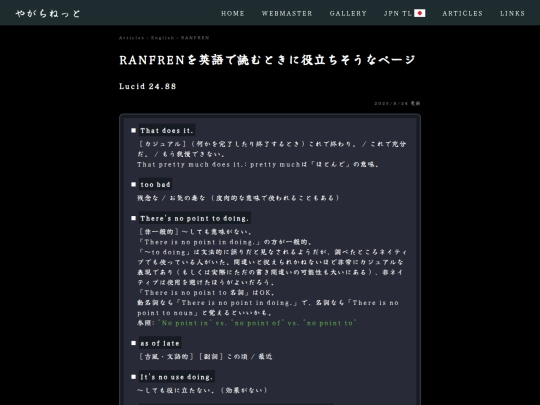Click the 2025/8/24 update date
The height and width of the screenshot is (405, 540).
click(397, 103)
